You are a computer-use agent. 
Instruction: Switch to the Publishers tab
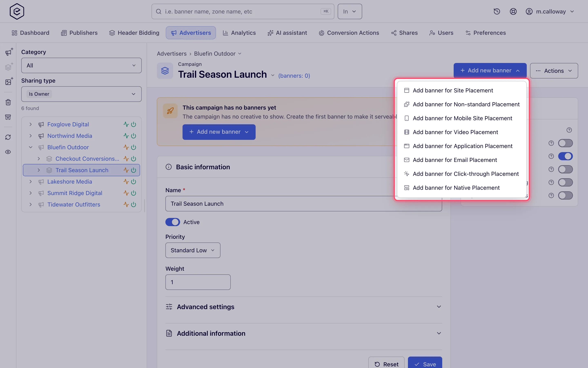tap(79, 33)
